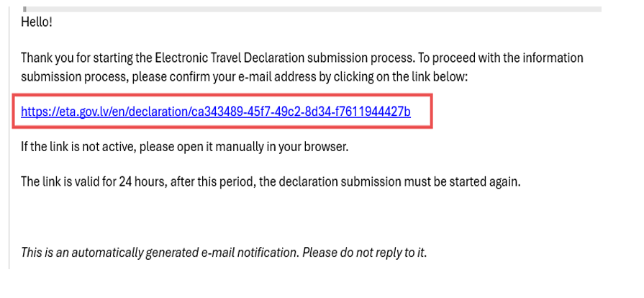Open the eta.gov.lv declaration confirmation link
Image resolution: width=644 pixels, height=298 pixels.
[215, 112]
